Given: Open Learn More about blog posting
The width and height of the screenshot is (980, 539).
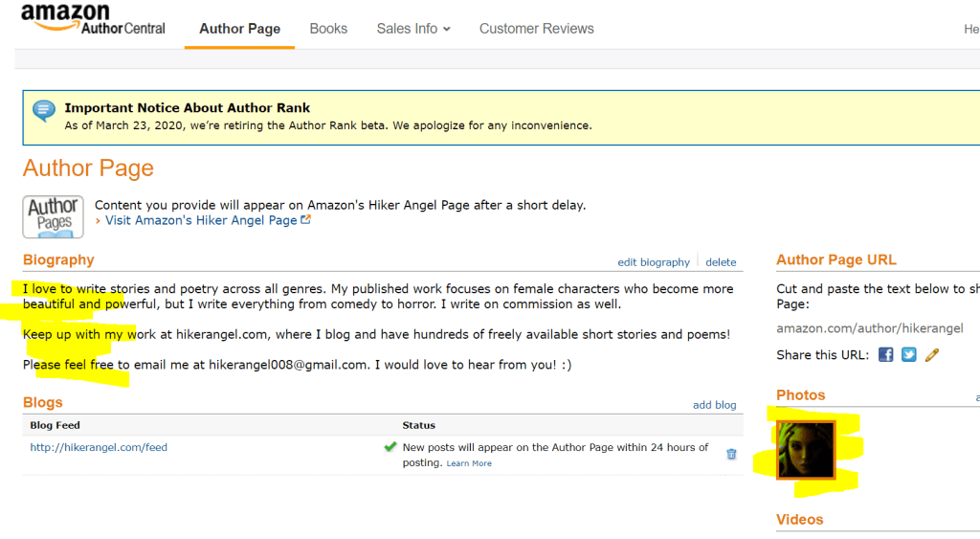Looking at the screenshot, I should coord(469,463).
